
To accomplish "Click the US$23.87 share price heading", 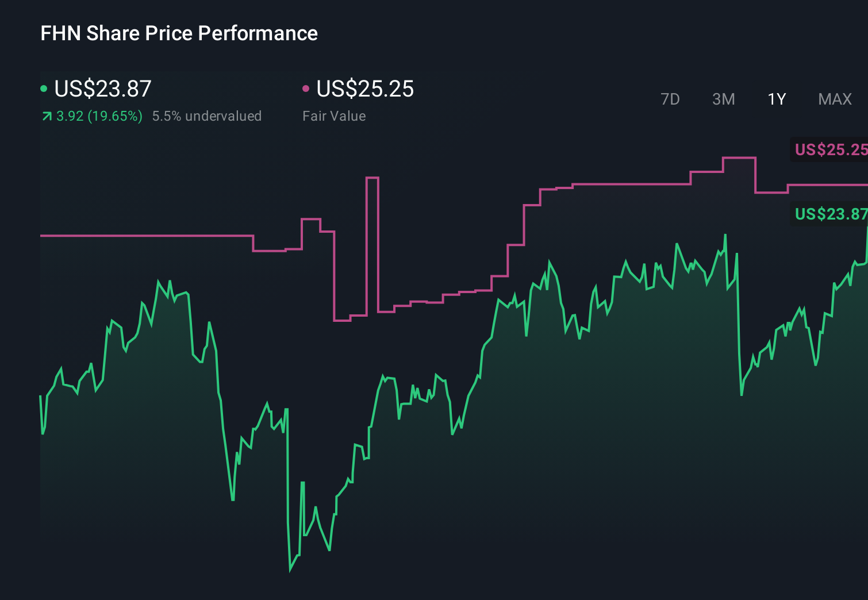I will click(x=103, y=89).
